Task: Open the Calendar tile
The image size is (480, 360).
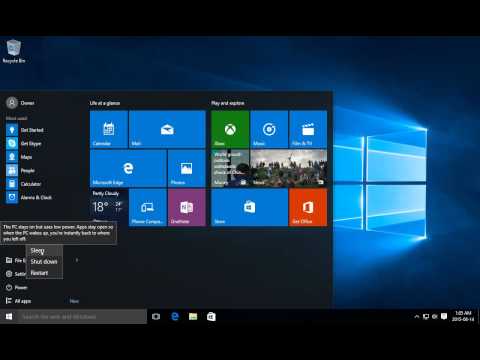Action: pyautogui.click(x=109, y=129)
